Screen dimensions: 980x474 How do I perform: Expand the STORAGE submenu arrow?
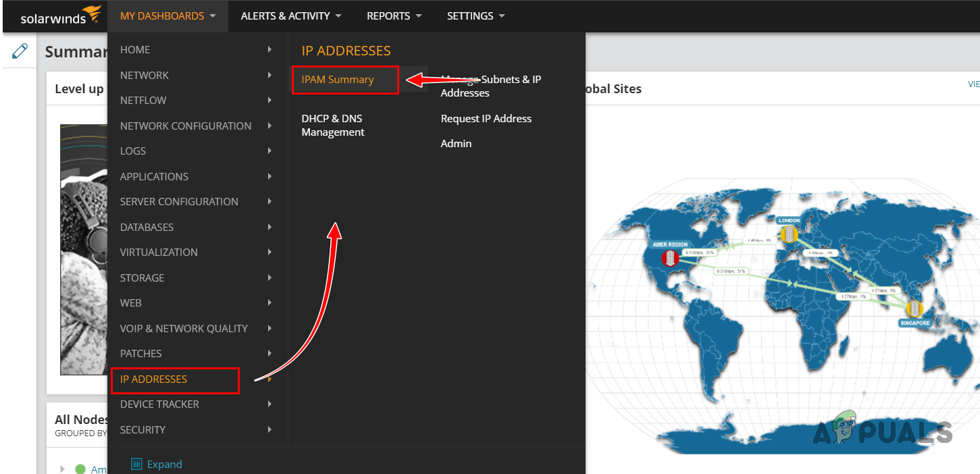(x=269, y=278)
